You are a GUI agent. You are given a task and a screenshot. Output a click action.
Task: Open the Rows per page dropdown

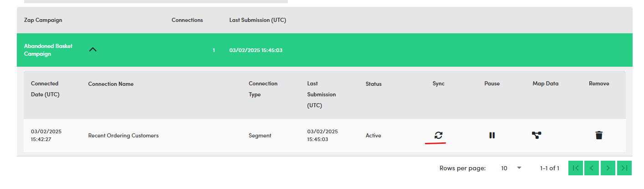(x=511, y=168)
